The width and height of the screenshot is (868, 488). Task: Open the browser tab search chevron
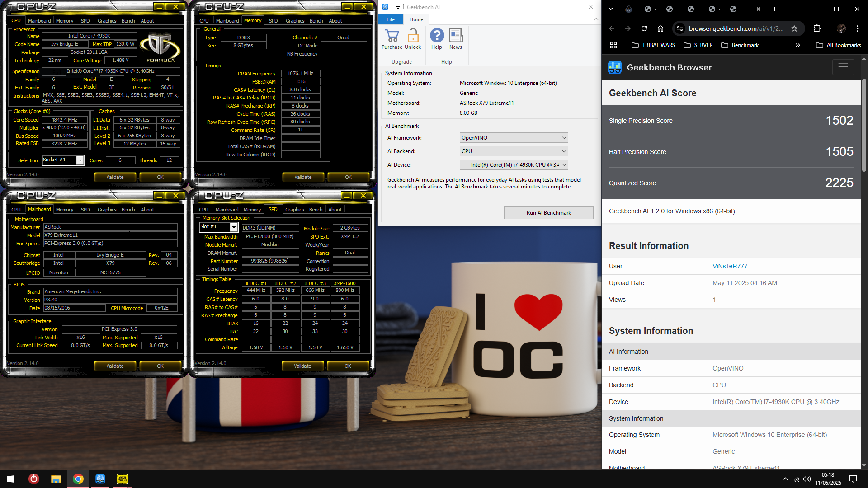pyautogui.click(x=611, y=9)
